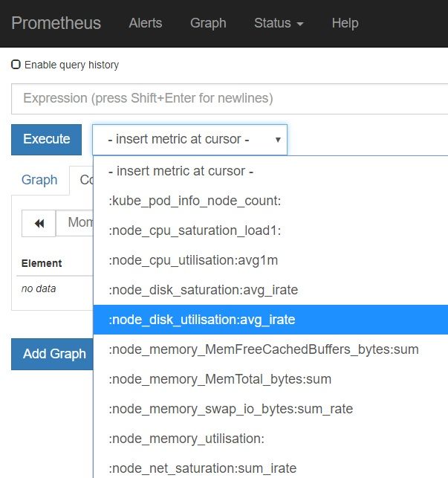
Task: Choose :node_memory_utilisation: option
Action: click(x=270, y=439)
